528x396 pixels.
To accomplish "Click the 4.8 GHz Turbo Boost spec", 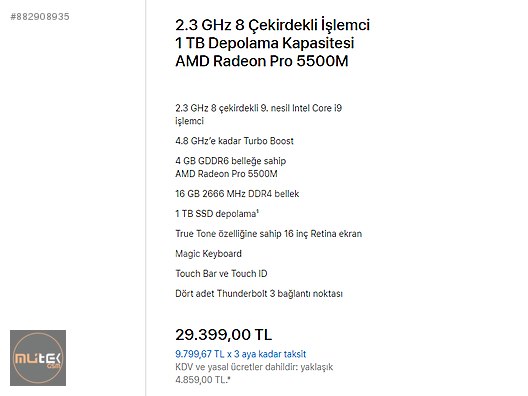I will click(234, 141).
